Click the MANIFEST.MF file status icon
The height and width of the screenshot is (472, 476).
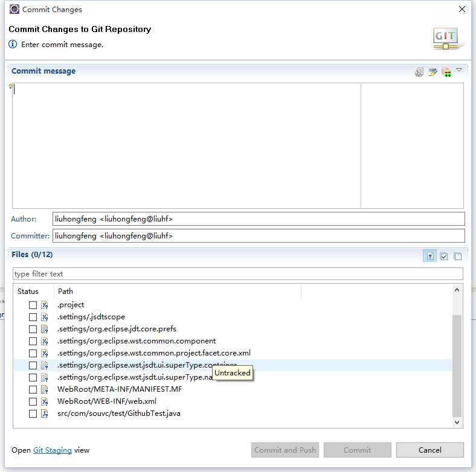(45, 389)
